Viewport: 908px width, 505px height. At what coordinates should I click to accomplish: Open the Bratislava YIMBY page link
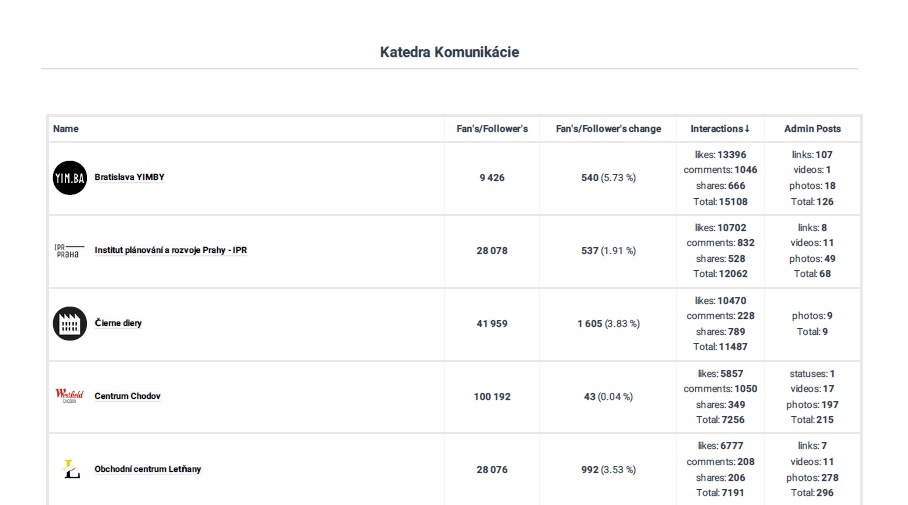coord(130,177)
